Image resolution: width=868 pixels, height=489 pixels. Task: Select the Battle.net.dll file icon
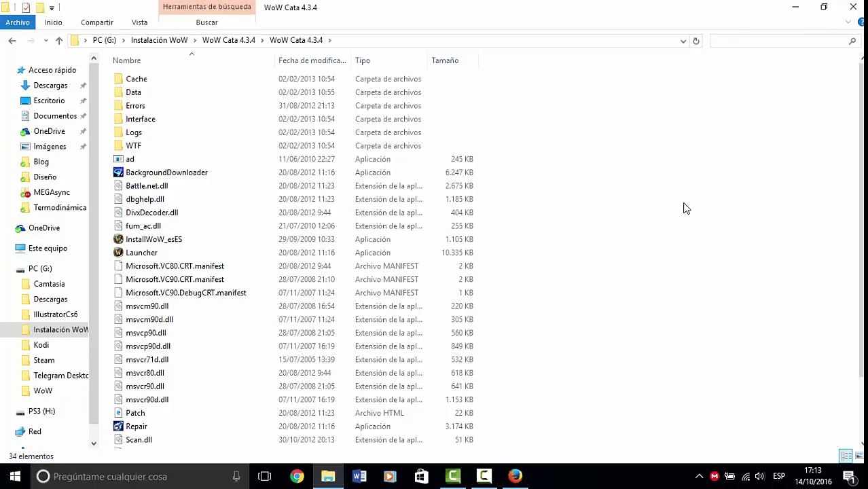coord(118,185)
